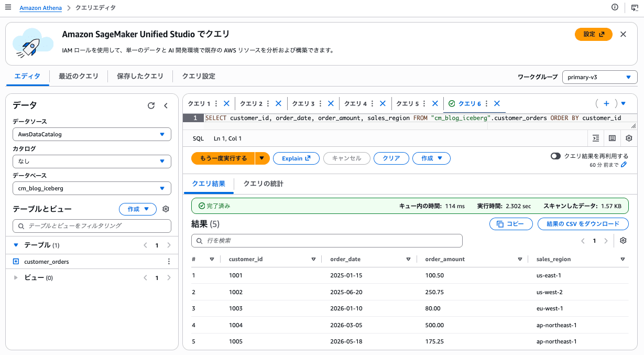Select the クエリ 3 tab
Image resolution: width=644 pixels, height=355 pixels.
[x=303, y=104]
